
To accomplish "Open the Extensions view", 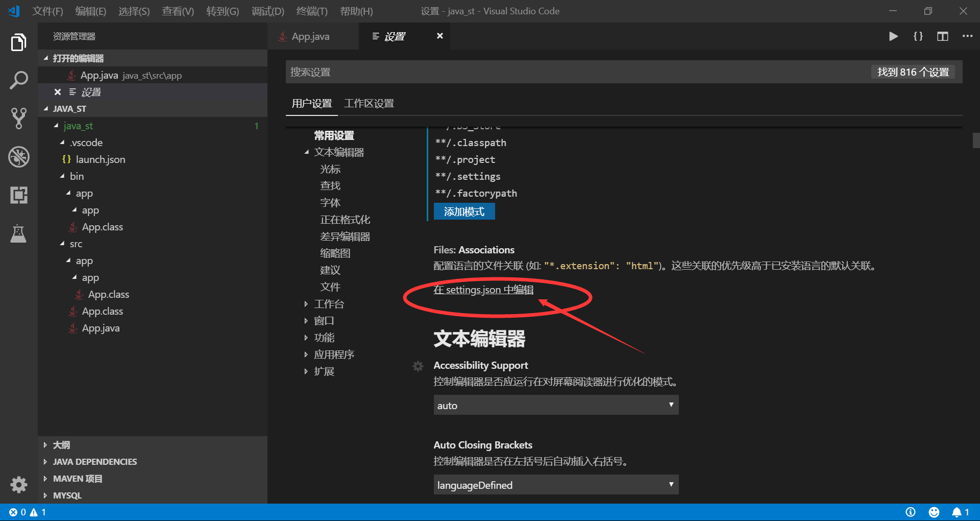I will 19,195.
